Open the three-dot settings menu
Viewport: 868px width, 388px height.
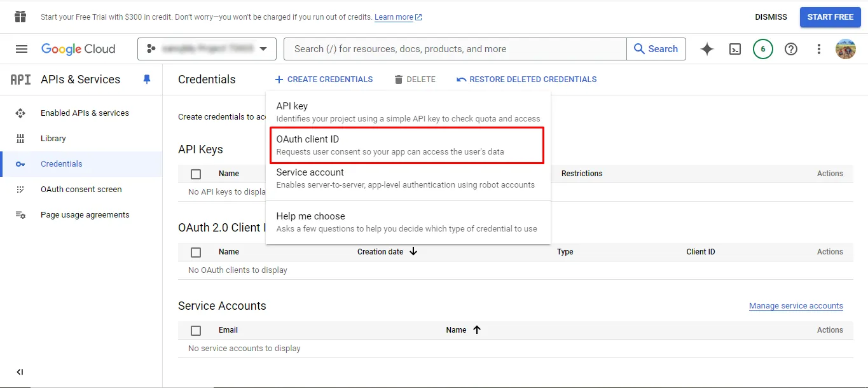click(x=819, y=49)
